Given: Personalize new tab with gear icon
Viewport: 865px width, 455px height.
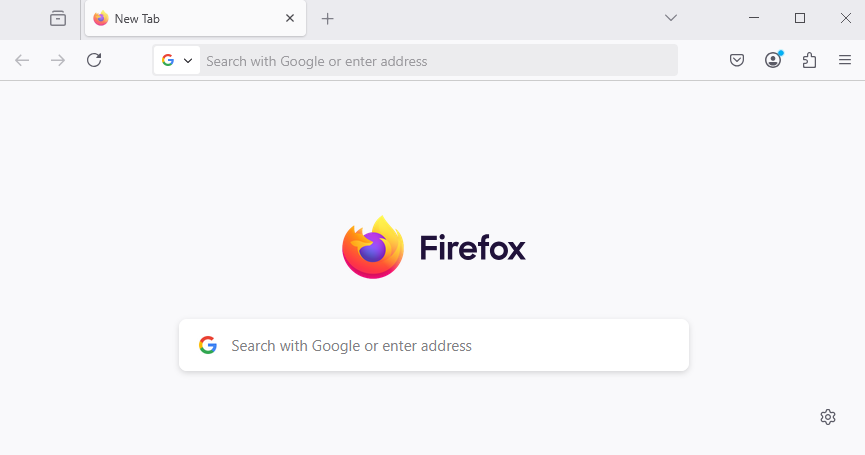Looking at the screenshot, I should point(828,417).
